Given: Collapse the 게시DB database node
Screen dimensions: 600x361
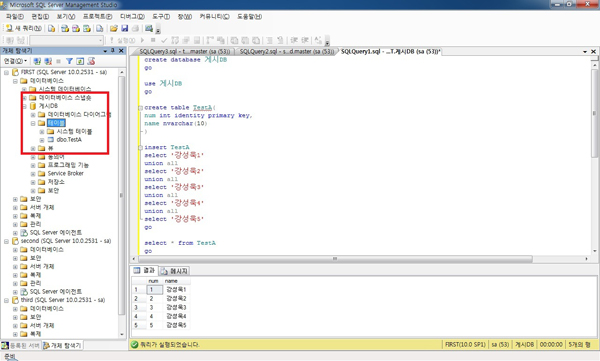Looking at the screenshot, I should click(24, 106).
